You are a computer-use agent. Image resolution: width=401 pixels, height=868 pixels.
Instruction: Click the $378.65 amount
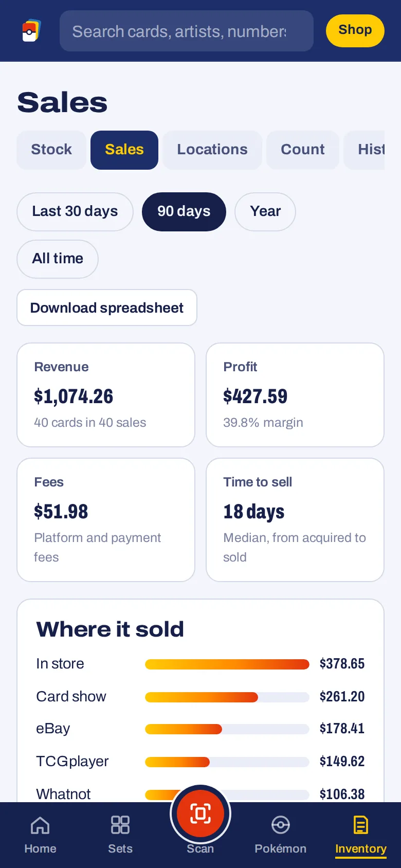[x=342, y=664]
